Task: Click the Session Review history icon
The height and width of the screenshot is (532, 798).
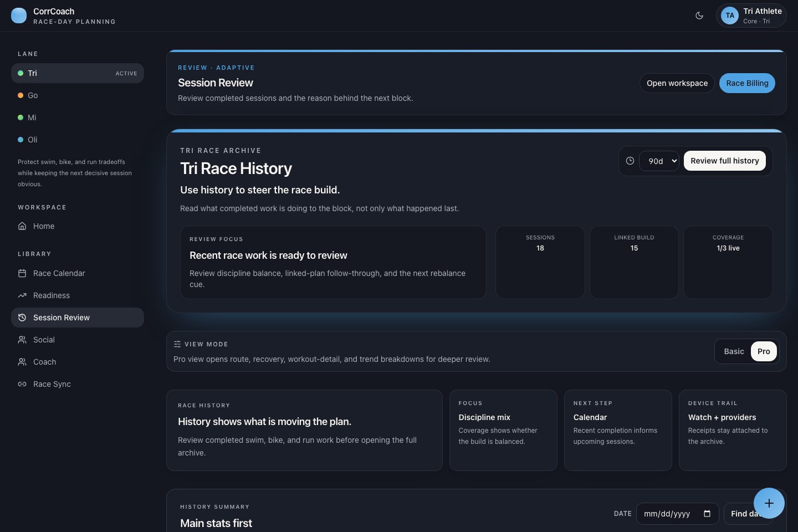Action: (22, 318)
